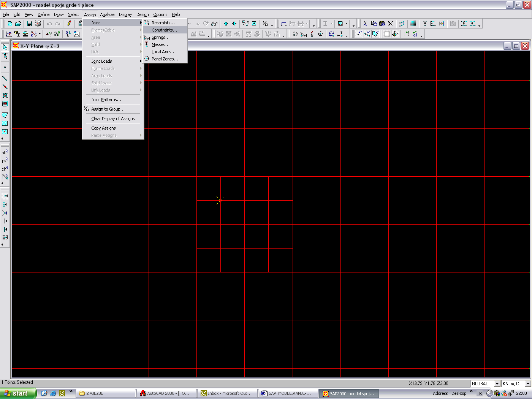This screenshot has width=532, height=399.
Task: Switch to Inbox - Microsoft Outlook taskbar button
Action: tap(227, 393)
